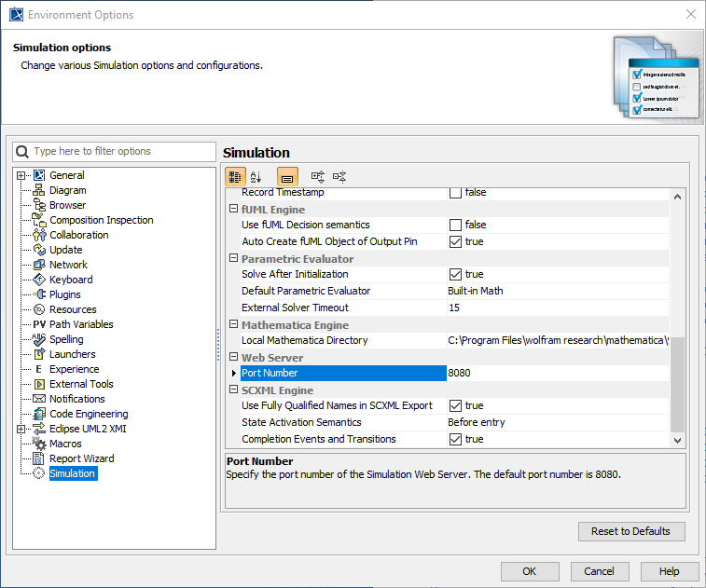Image resolution: width=706 pixels, height=588 pixels.
Task: Click the Eclipse UML2 XMI icon
Action: click(x=39, y=429)
